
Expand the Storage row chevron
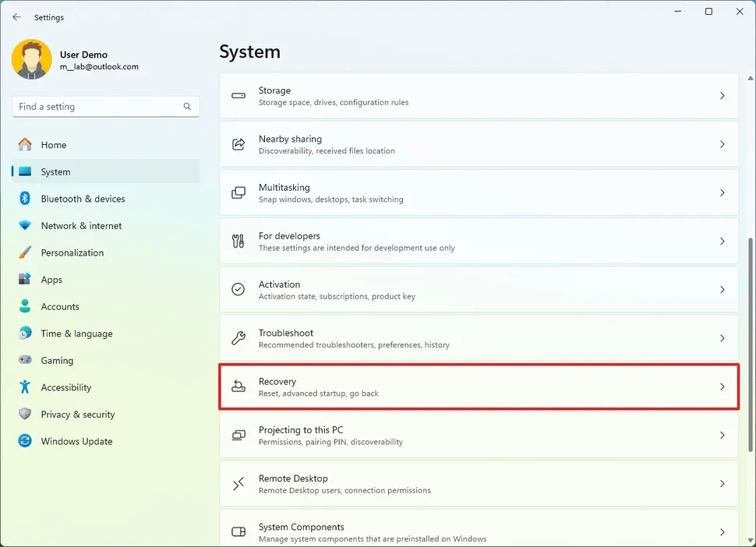tap(722, 96)
